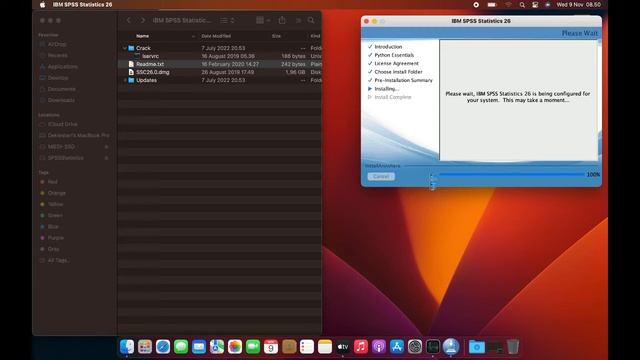Sort Finder list by Date Modified
Viewport: 640px width, 360px height.
(216, 36)
